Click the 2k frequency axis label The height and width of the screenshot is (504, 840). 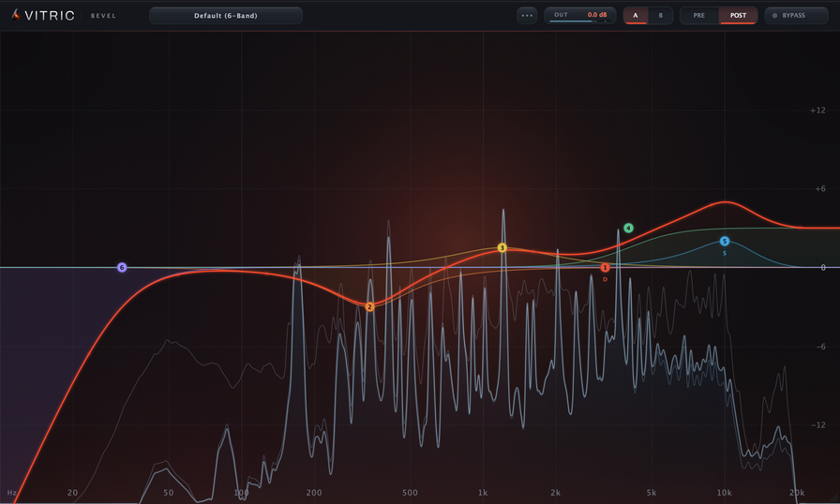pos(556,492)
